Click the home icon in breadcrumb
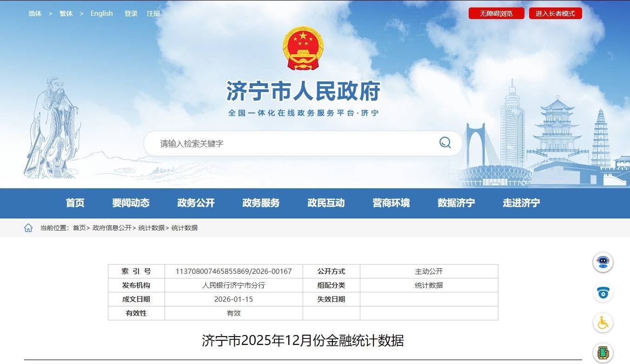630x364 pixels. coord(28,228)
